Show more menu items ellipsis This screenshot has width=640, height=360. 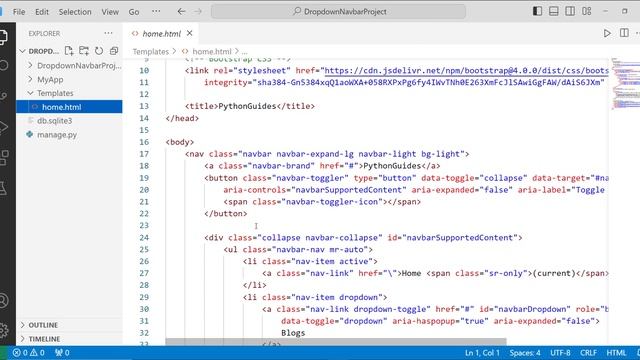(x=156, y=11)
